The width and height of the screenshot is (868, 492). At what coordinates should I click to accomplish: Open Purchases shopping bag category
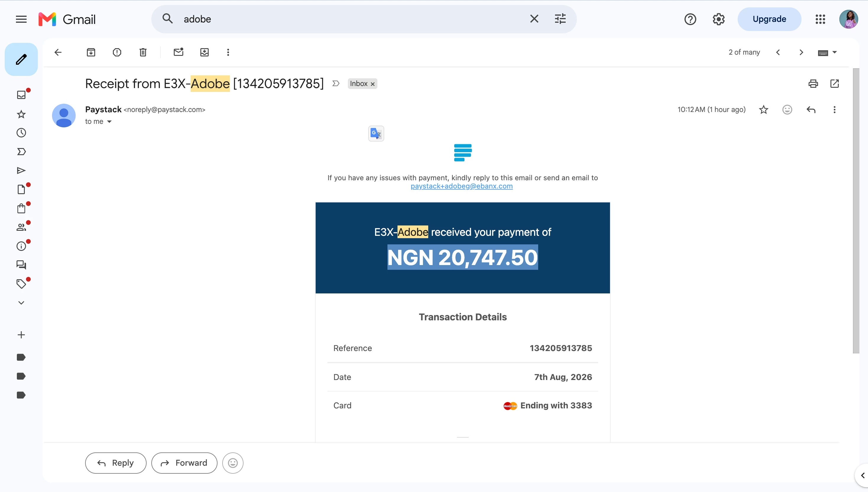21,209
